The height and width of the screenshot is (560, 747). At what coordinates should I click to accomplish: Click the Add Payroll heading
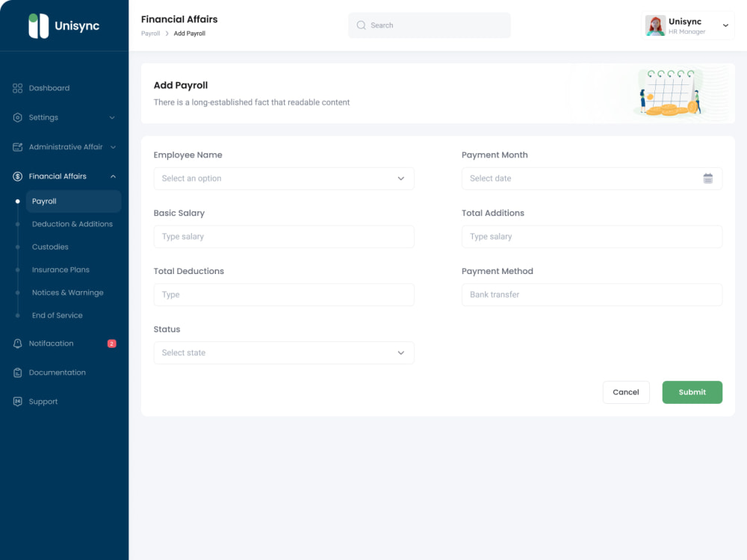pos(181,85)
